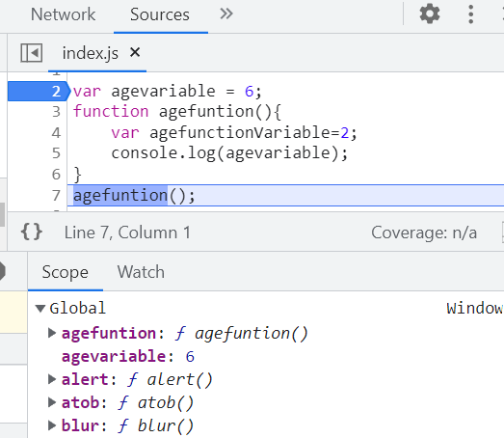The width and height of the screenshot is (504, 438).
Task: Collapse the Global scope section
Action: pos(40,309)
